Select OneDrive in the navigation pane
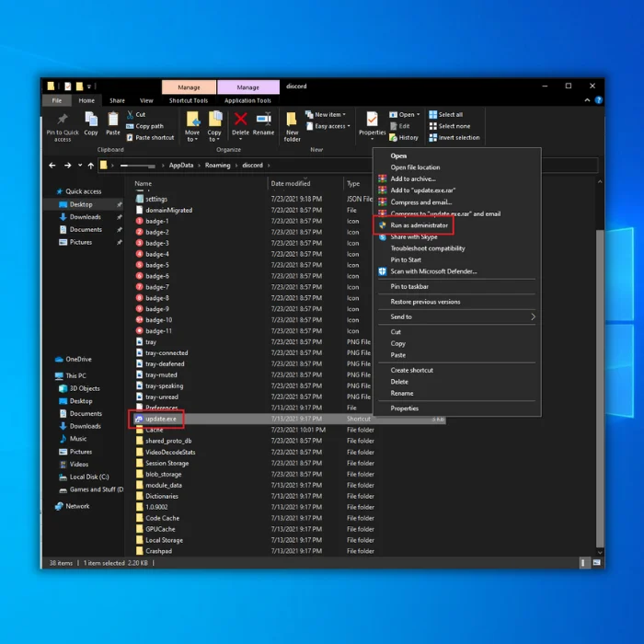The image size is (644, 644). pos(78,360)
